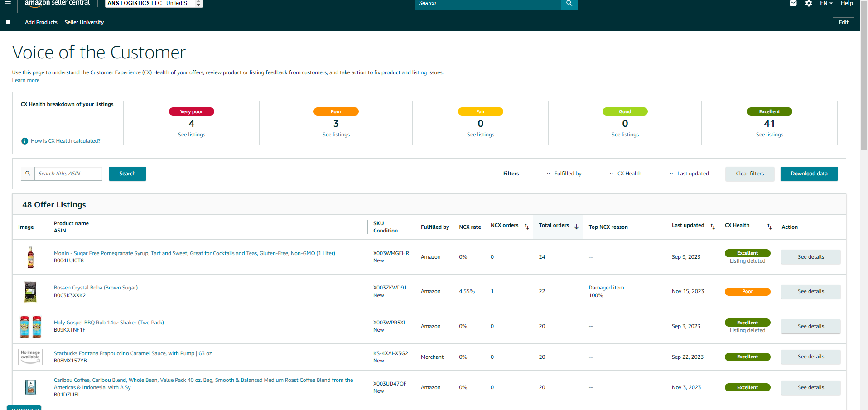See details for Bossen Crystal Boba
The width and height of the screenshot is (868, 410).
[x=811, y=291]
